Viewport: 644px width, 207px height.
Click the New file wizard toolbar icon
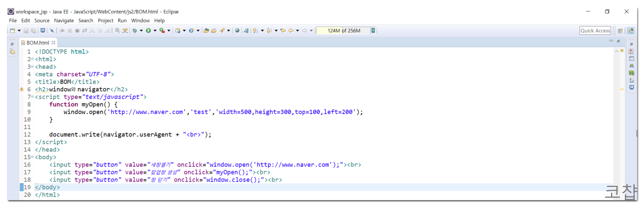(12, 30)
